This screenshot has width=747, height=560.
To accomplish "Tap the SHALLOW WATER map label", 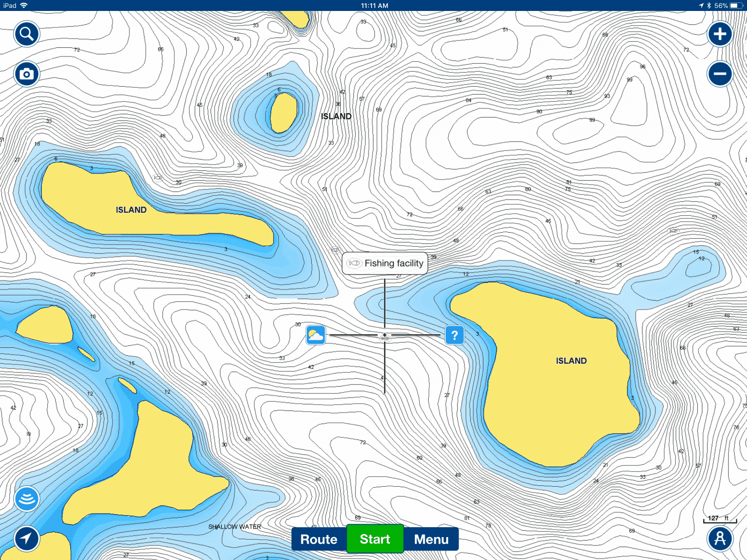I will click(x=235, y=527).
